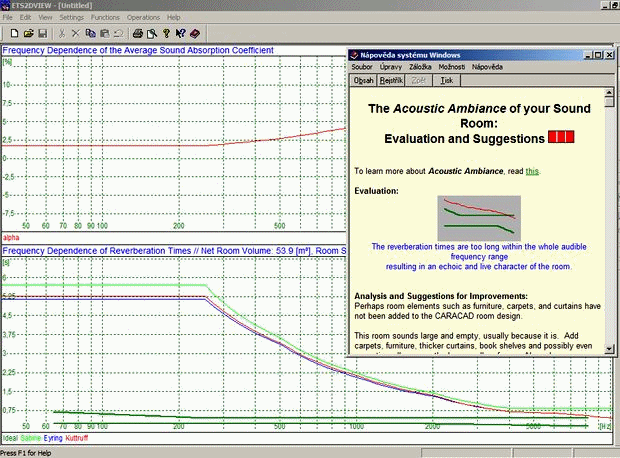Click the 'Evaluation:' heading in help
Image resolution: width=620 pixels, height=458 pixels.
tap(376, 191)
